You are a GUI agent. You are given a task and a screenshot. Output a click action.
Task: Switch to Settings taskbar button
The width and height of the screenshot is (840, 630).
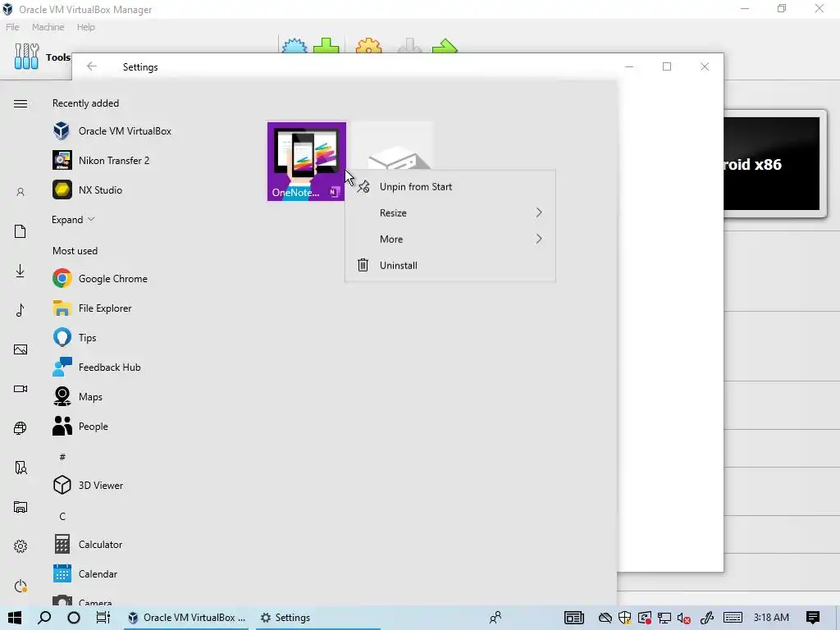click(x=316, y=618)
